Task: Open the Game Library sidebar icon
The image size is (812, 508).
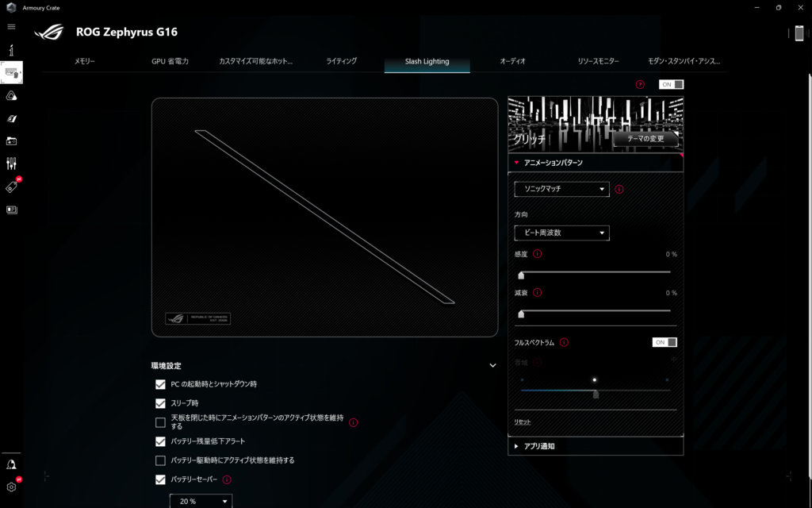Action: [11, 141]
